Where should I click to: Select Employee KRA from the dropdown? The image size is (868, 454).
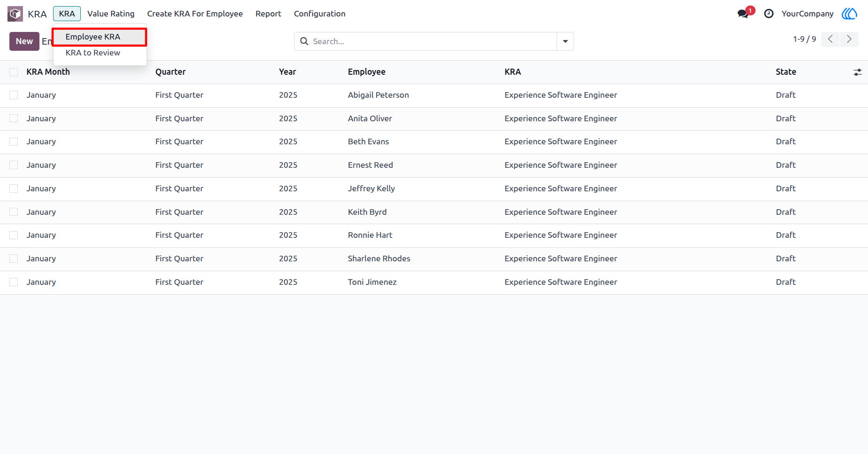100,37
